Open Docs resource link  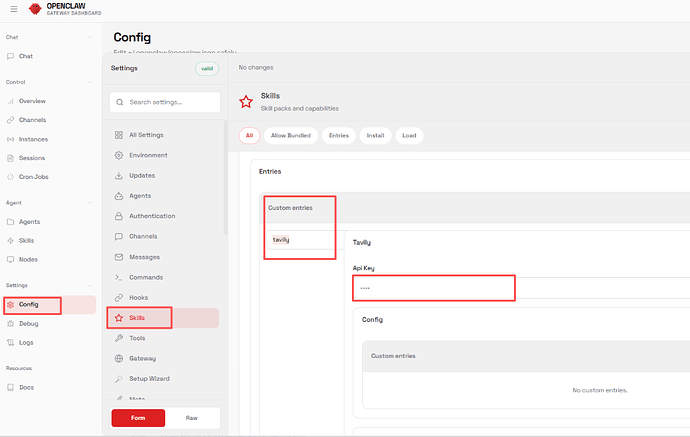pyautogui.click(x=49, y=387)
